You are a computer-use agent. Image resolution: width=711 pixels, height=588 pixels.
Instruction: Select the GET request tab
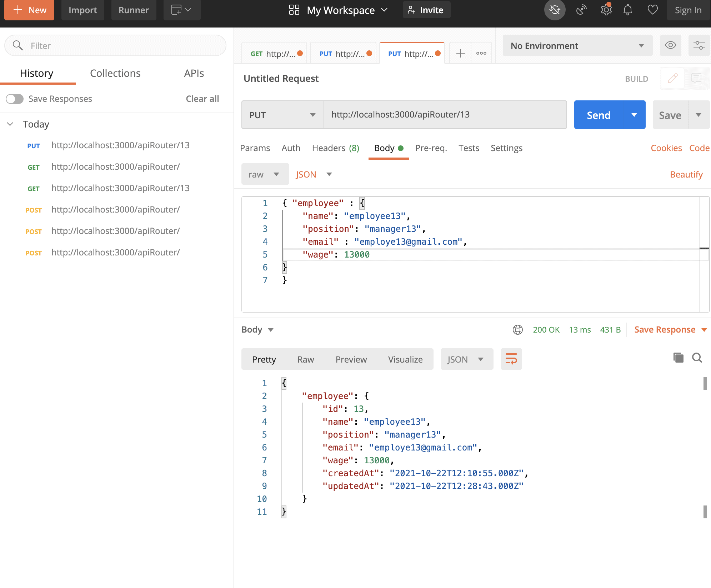[x=274, y=54]
